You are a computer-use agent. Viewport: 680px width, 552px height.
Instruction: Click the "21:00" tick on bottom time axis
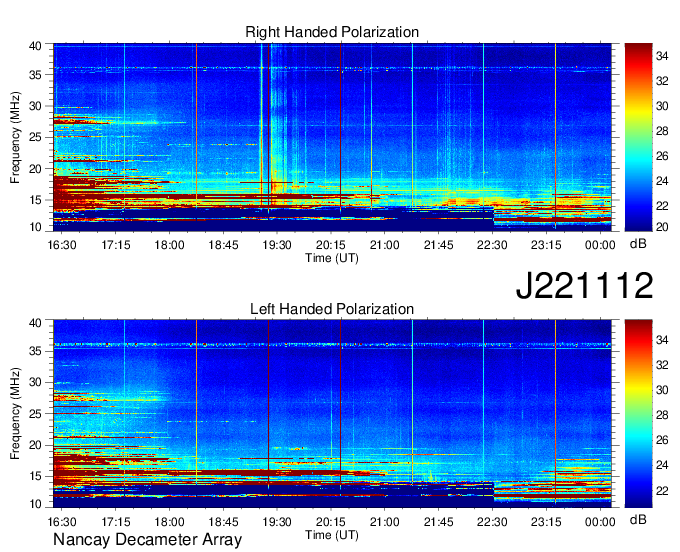385,522
